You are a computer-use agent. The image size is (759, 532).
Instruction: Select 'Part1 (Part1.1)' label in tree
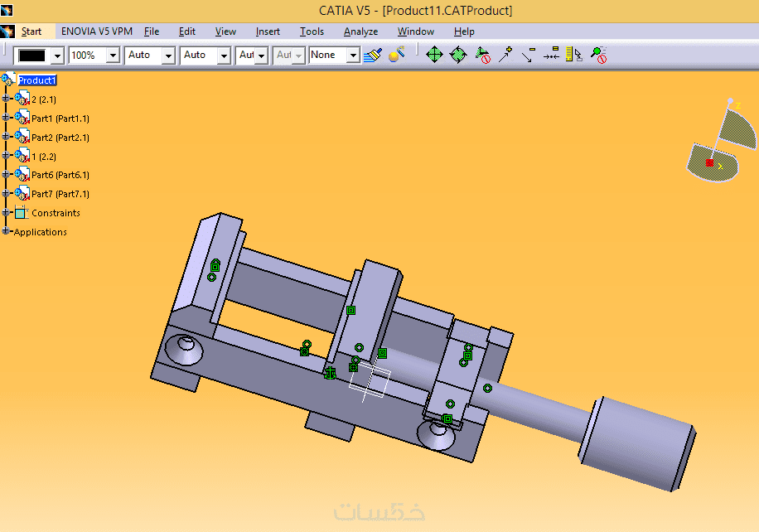tap(60, 118)
